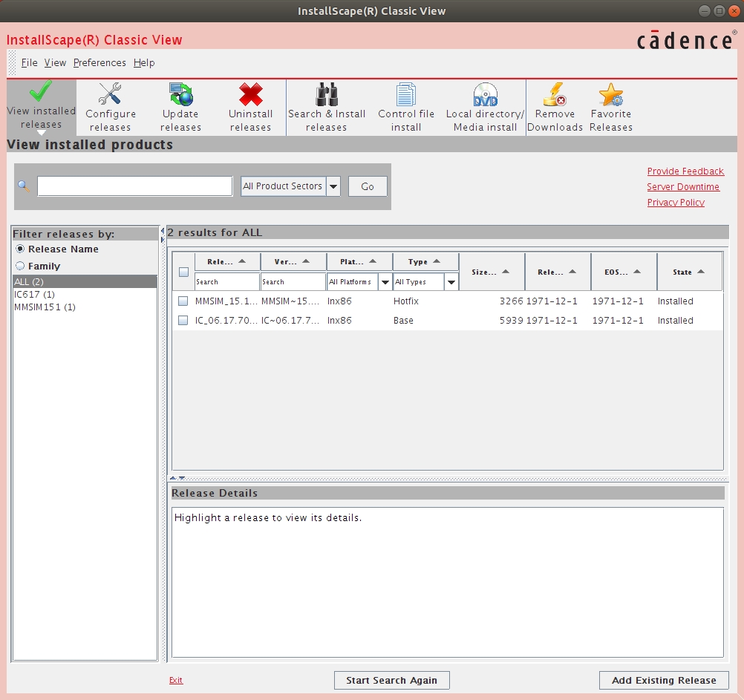The height and width of the screenshot is (700, 744).
Task: Open the File menu
Action: coord(29,62)
